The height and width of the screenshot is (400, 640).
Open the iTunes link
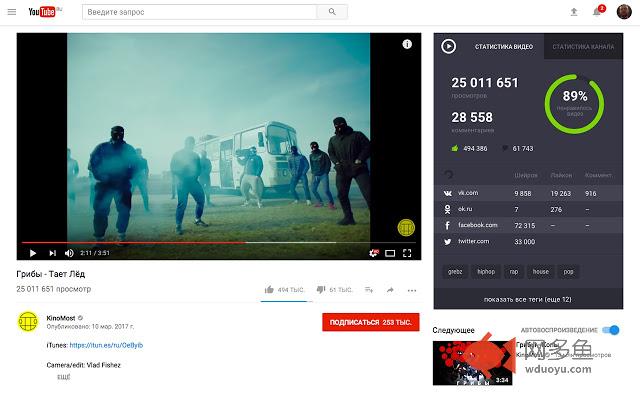[106, 345]
